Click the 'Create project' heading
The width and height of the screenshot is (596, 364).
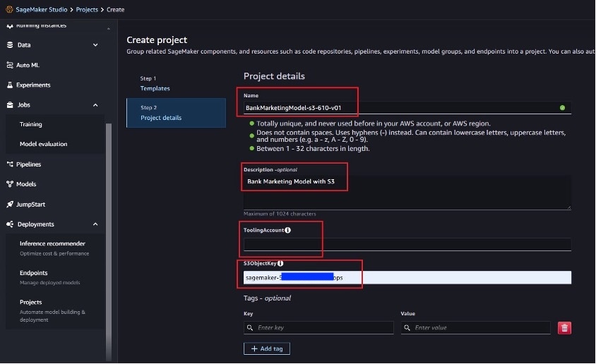tap(157, 40)
